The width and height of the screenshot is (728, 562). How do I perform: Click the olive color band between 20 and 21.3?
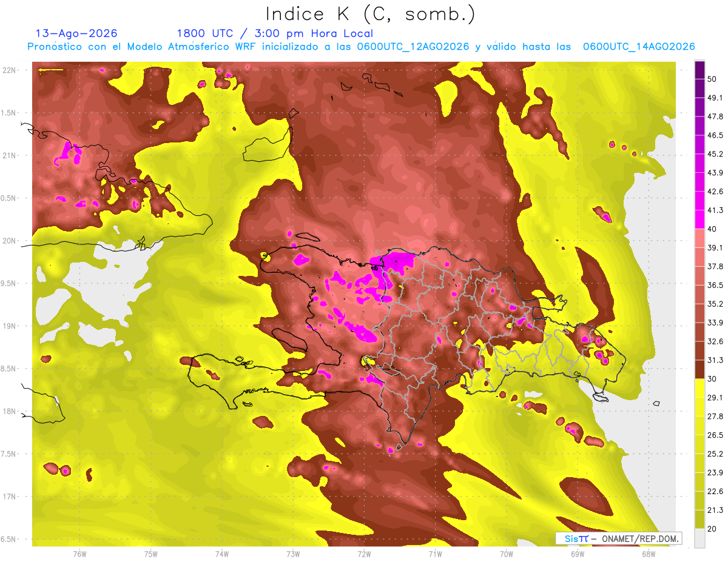point(699,519)
